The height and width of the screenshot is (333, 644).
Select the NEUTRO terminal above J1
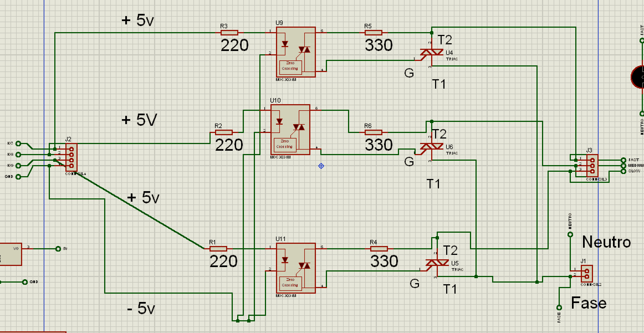570,235
